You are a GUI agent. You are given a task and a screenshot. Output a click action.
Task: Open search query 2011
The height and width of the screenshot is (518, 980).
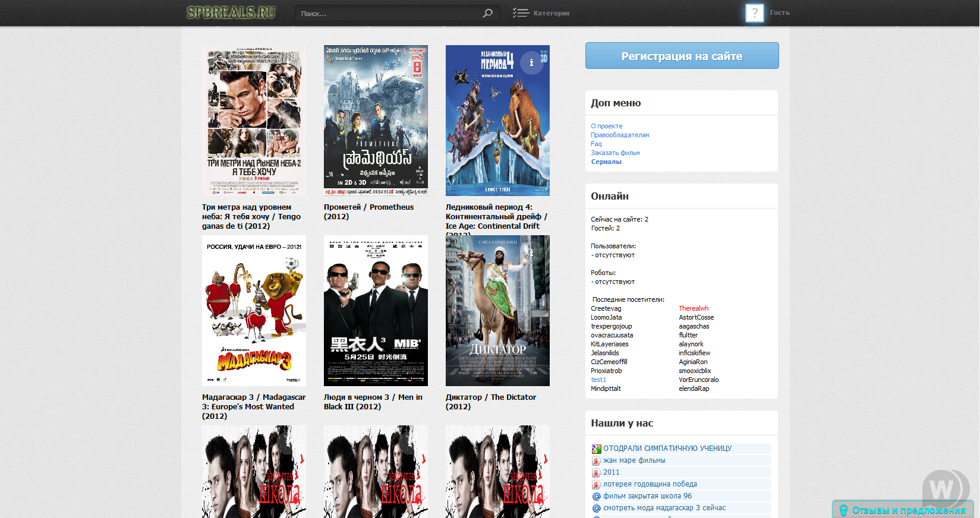(x=611, y=472)
